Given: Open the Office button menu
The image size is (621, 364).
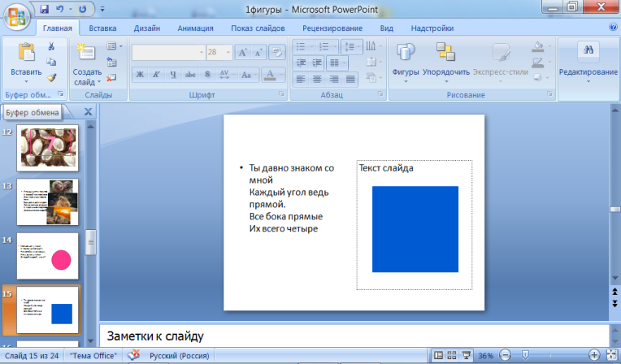Looking at the screenshot, I should [x=16, y=16].
